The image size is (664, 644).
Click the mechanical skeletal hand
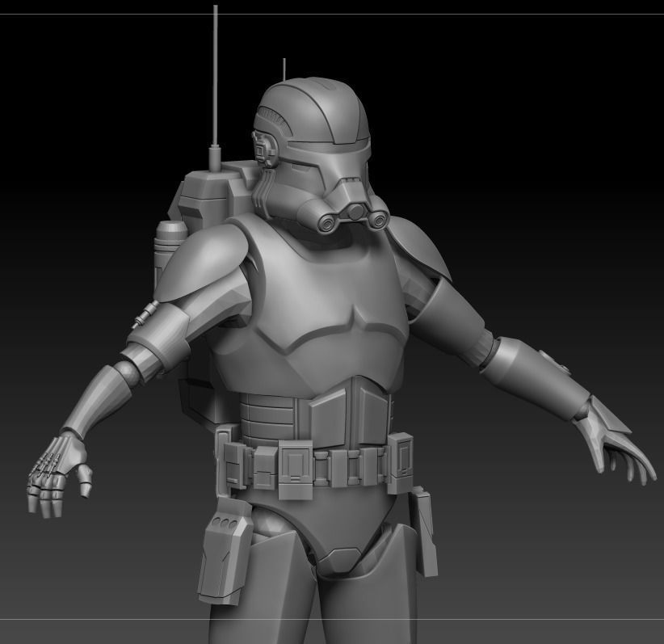point(59,474)
